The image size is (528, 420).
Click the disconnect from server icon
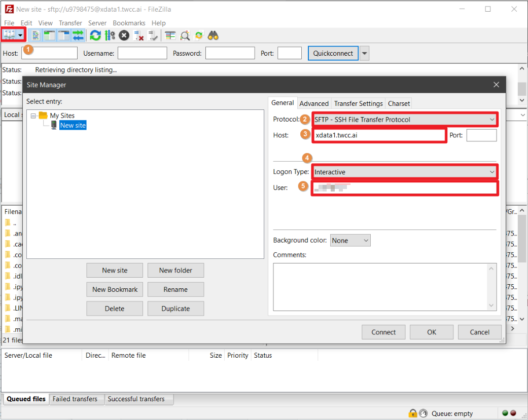pos(138,35)
